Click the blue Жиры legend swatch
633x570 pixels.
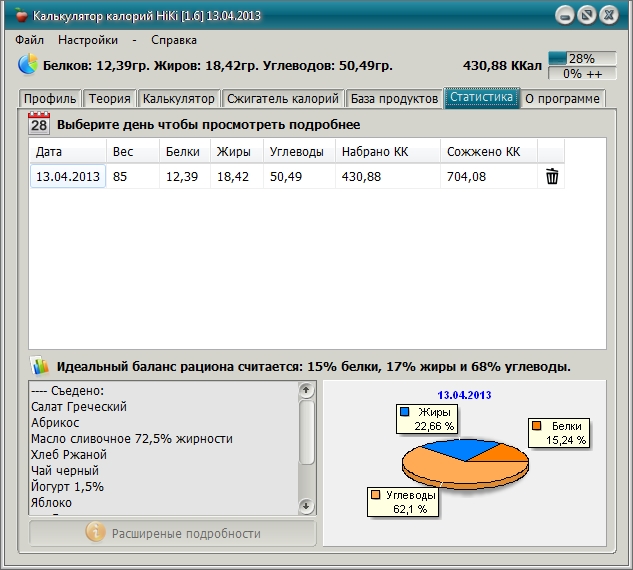tap(405, 411)
